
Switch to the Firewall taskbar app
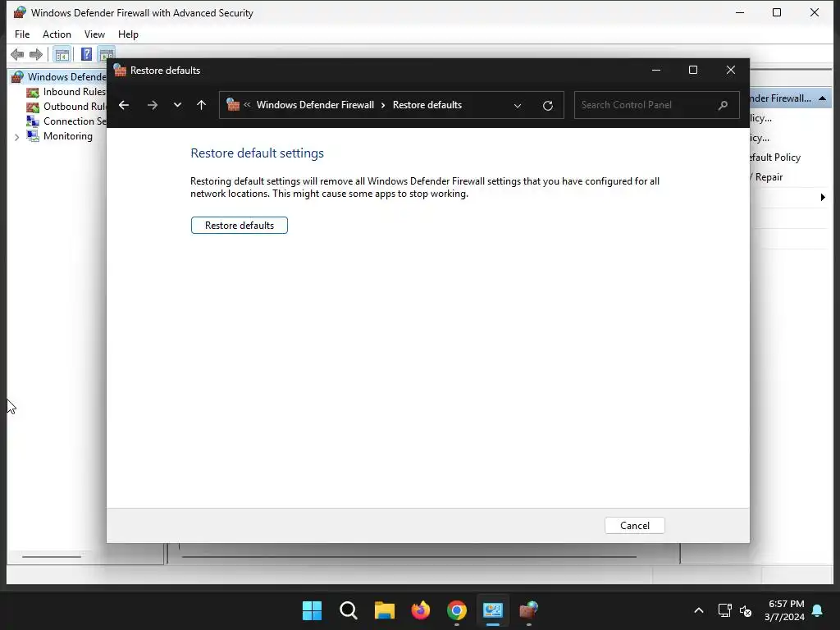(x=529, y=610)
